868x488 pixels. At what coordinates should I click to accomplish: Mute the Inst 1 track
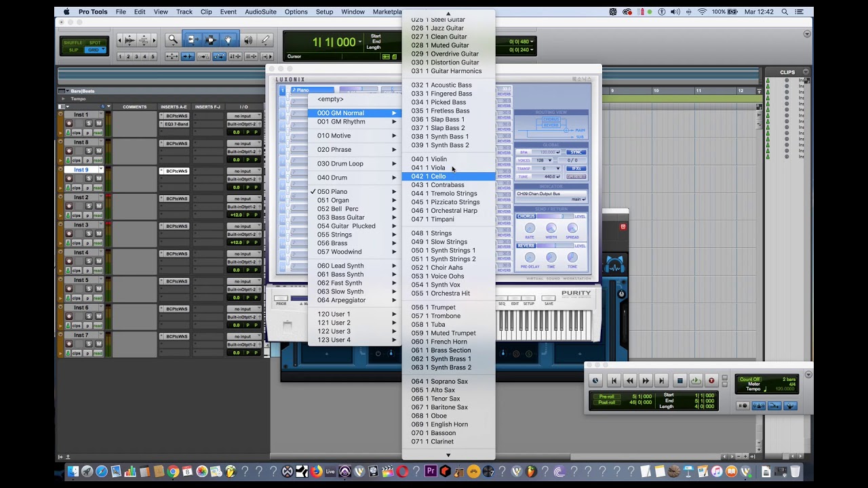(x=99, y=123)
